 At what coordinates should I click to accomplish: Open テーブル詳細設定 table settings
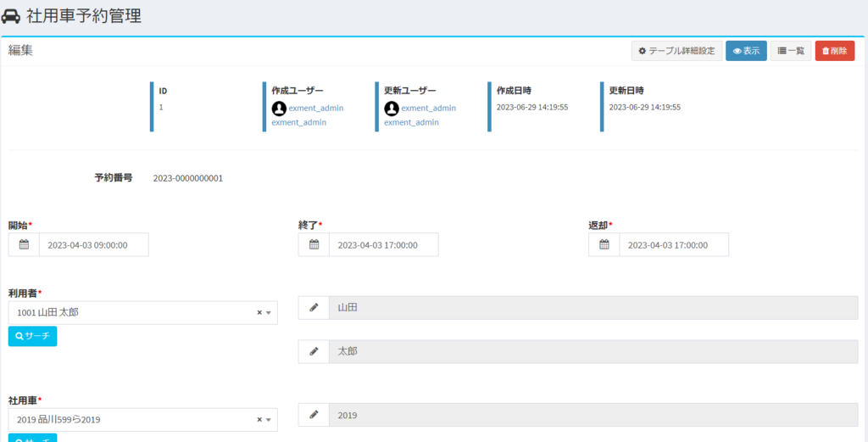tap(676, 51)
